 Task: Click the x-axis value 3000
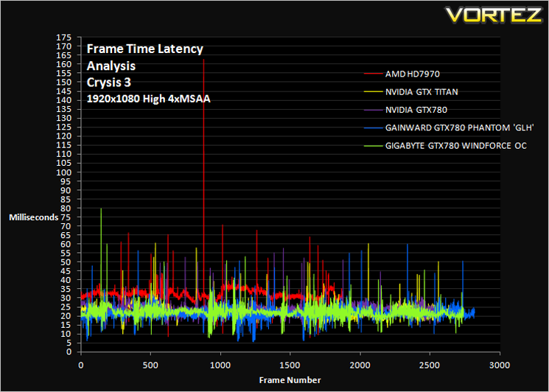[x=500, y=365]
